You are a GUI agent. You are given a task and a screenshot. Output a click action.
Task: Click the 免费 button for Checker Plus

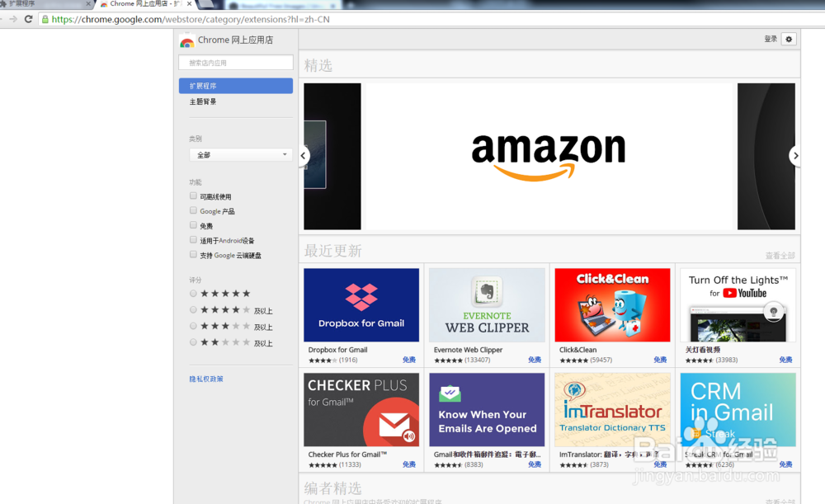point(409,464)
